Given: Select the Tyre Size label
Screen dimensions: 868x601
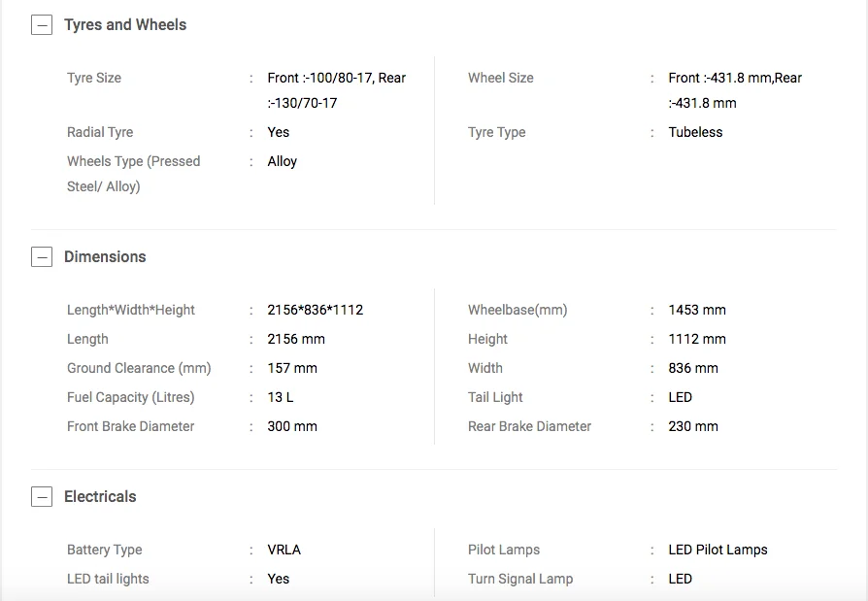Looking at the screenshot, I should coord(94,78).
